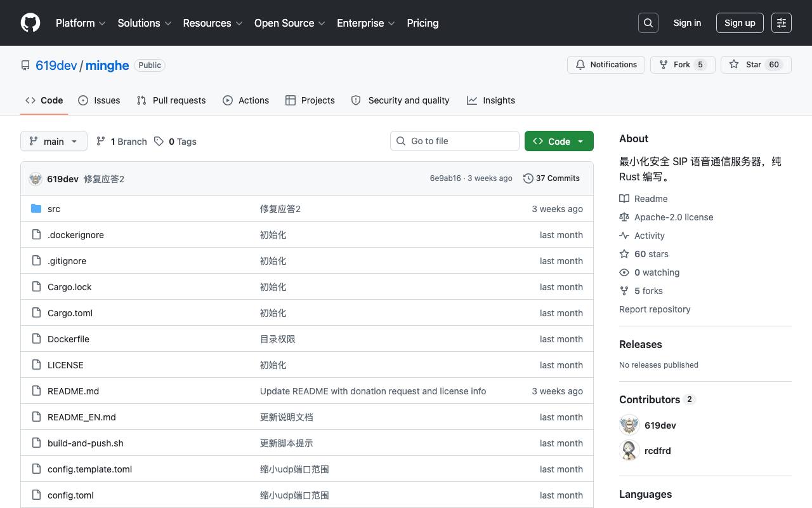
Task: Open the Dockerfile file
Action: 69,339
